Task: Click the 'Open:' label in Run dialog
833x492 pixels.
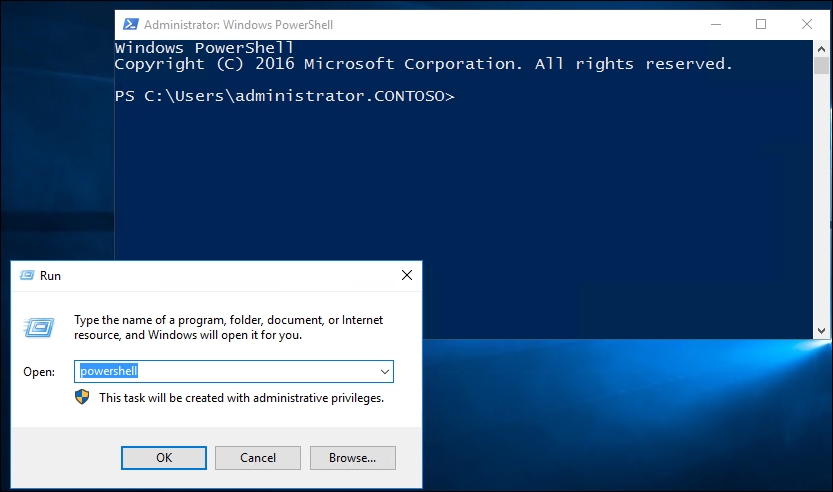Action: pos(39,372)
